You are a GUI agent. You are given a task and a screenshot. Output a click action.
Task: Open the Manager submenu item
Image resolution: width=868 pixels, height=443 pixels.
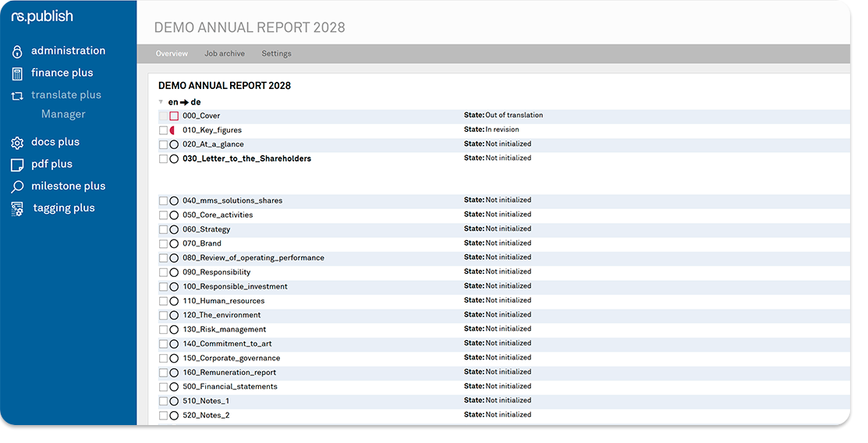coord(63,115)
